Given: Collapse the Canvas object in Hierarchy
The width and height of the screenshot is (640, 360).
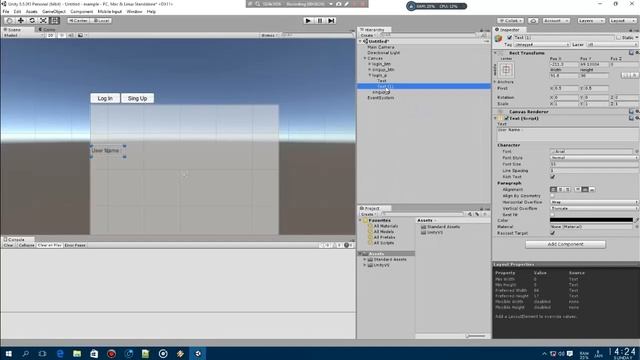Looking at the screenshot, I should pos(365,58).
